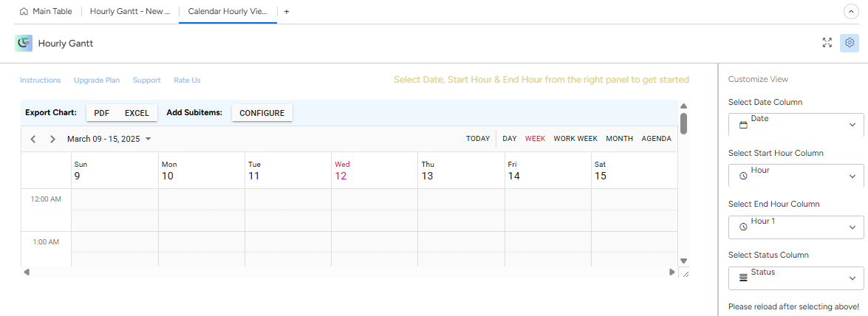Image resolution: width=868 pixels, height=316 pixels.
Task: Click the 12:00 AM time label
Action: click(46, 199)
